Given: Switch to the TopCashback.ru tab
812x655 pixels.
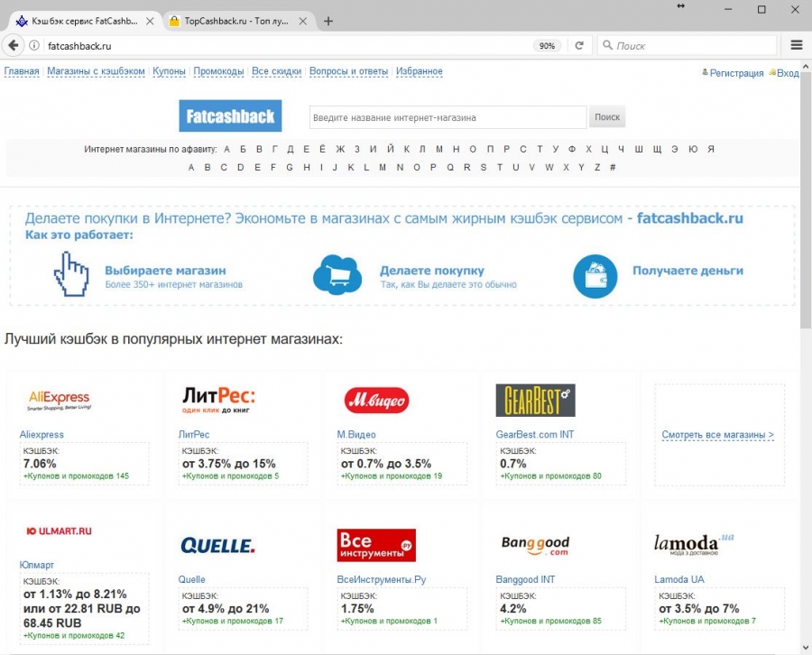Looking at the screenshot, I should pyautogui.click(x=236, y=22).
